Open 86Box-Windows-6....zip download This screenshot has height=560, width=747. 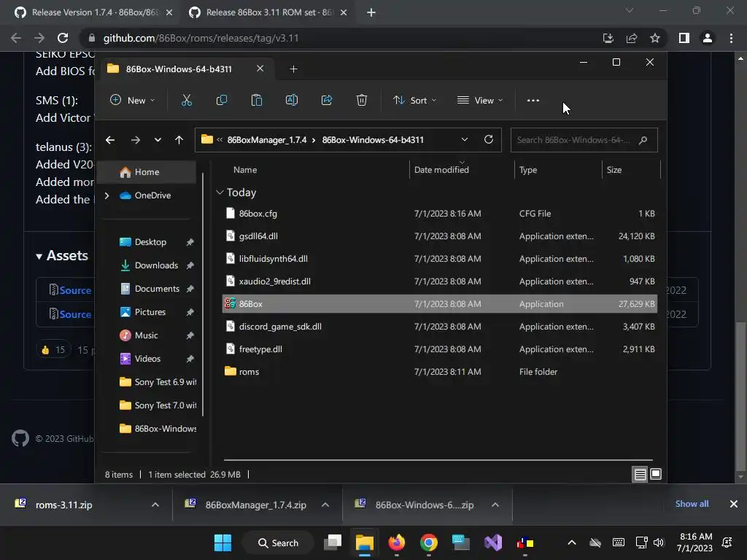(x=424, y=505)
